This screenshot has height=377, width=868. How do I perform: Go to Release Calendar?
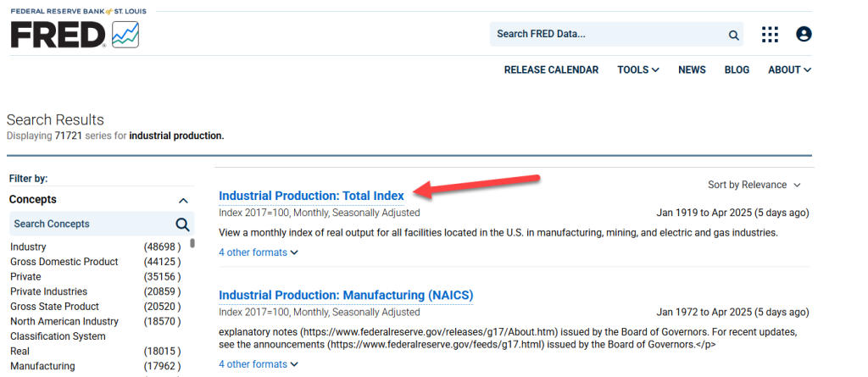tap(551, 69)
